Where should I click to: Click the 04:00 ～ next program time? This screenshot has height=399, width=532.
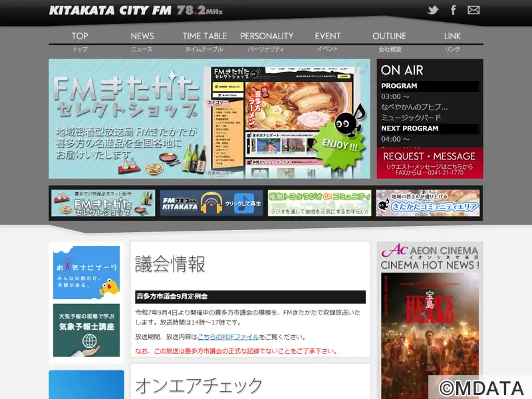(x=395, y=139)
